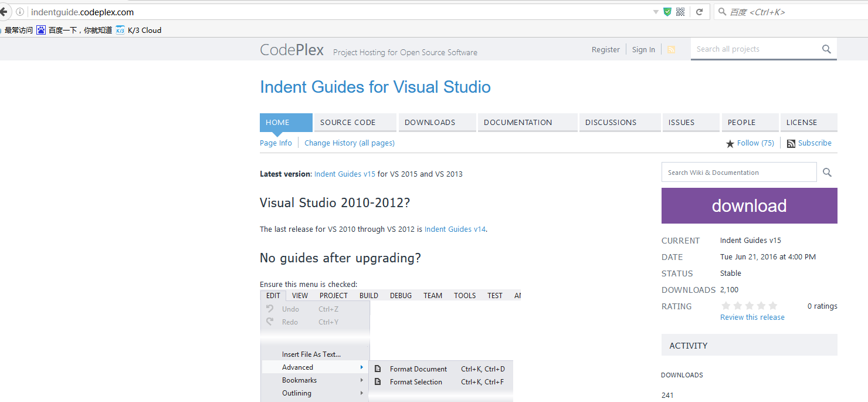Open the PEOPLE tab
Viewport: 868px width, 402px height.
[750, 122]
